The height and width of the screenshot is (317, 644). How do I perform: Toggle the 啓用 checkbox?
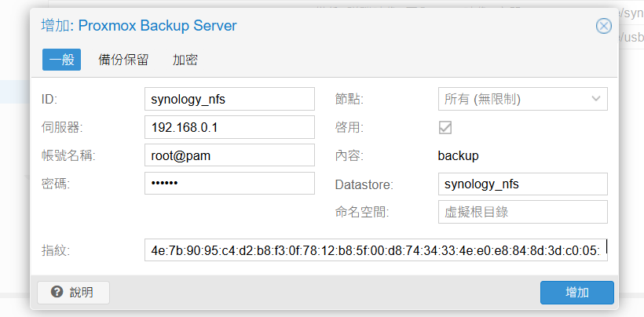pos(445,127)
